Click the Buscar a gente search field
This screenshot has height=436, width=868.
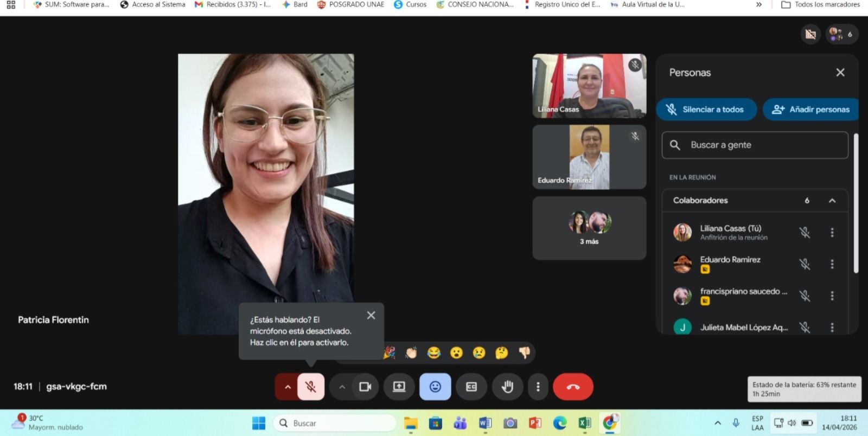click(754, 145)
